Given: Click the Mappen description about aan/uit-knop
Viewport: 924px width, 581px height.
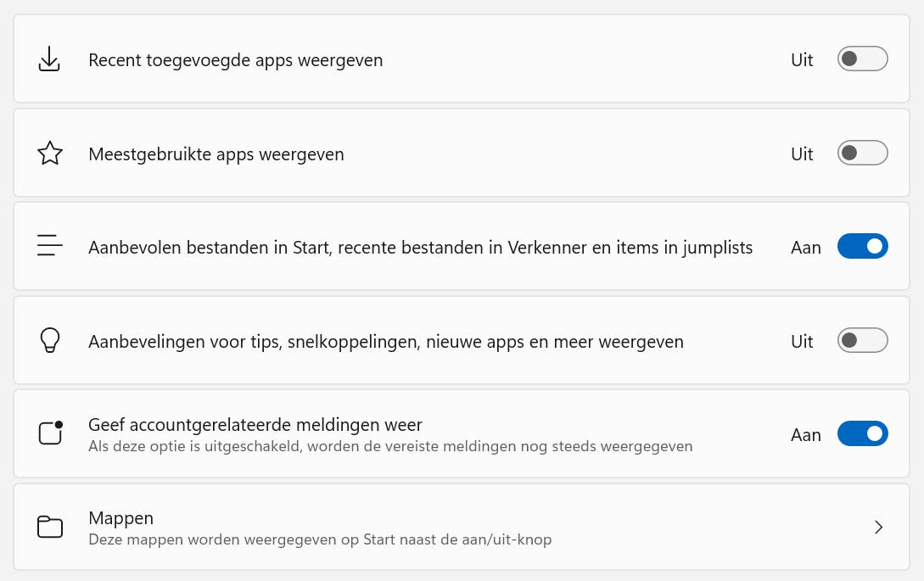Looking at the screenshot, I should coord(319,539).
